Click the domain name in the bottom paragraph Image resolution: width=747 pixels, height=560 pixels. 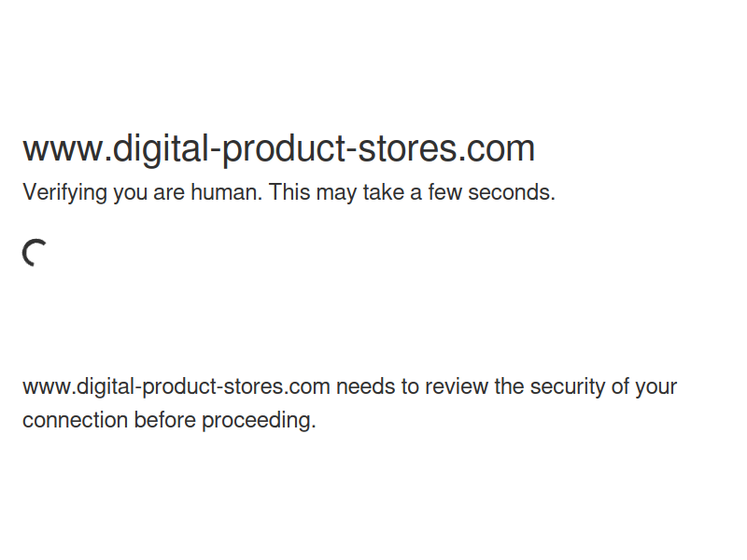click(x=176, y=386)
